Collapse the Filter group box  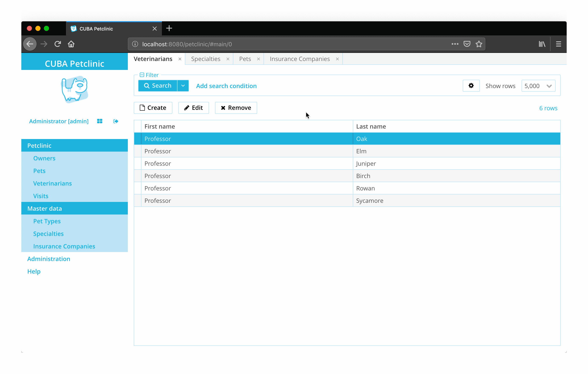(x=142, y=75)
